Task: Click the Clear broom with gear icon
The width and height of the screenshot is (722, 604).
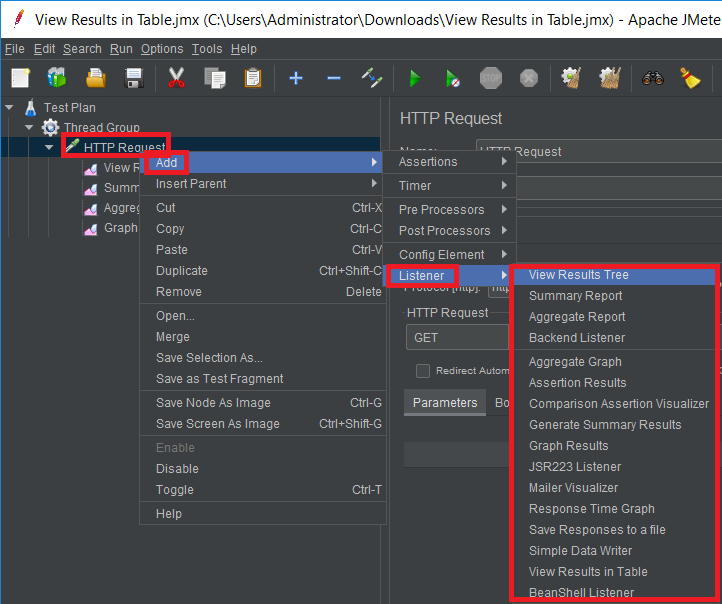Action: [x=571, y=78]
